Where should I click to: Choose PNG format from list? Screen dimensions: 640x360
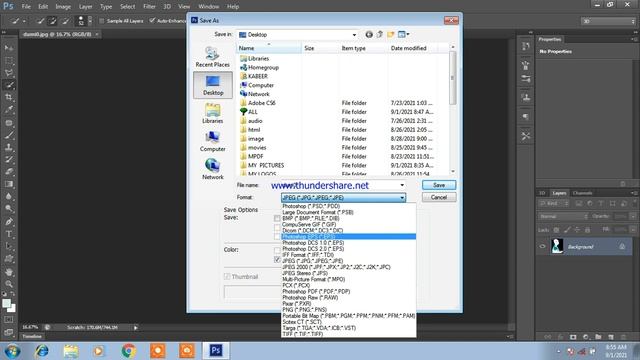click(349, 310)
